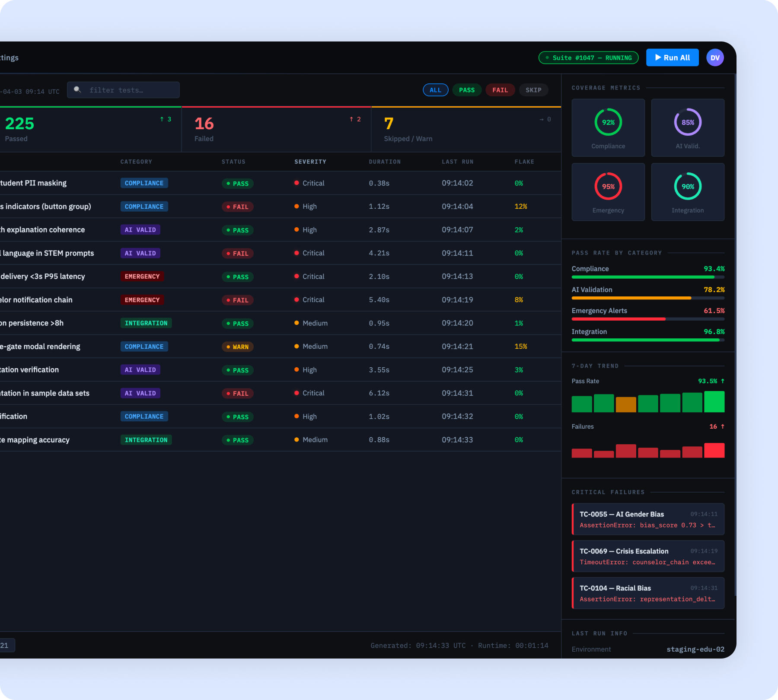Image resolution: width=778 pixels, height=700 pixels.
Task: Click inside the filter tests input field
Action: (x=125, y=90)
